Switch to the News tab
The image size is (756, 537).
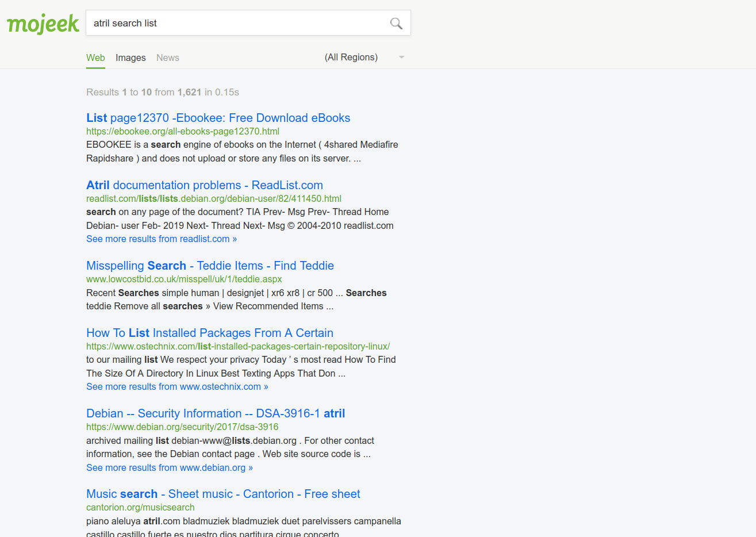tap(168, 57)
